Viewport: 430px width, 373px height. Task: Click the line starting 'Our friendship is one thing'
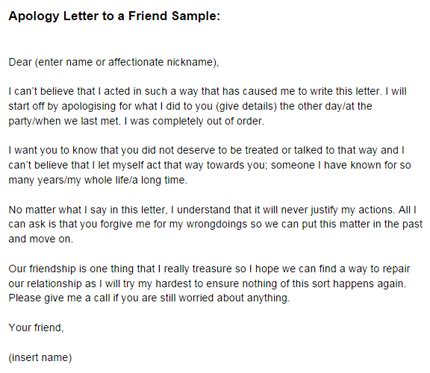click(x=209, y=269)
